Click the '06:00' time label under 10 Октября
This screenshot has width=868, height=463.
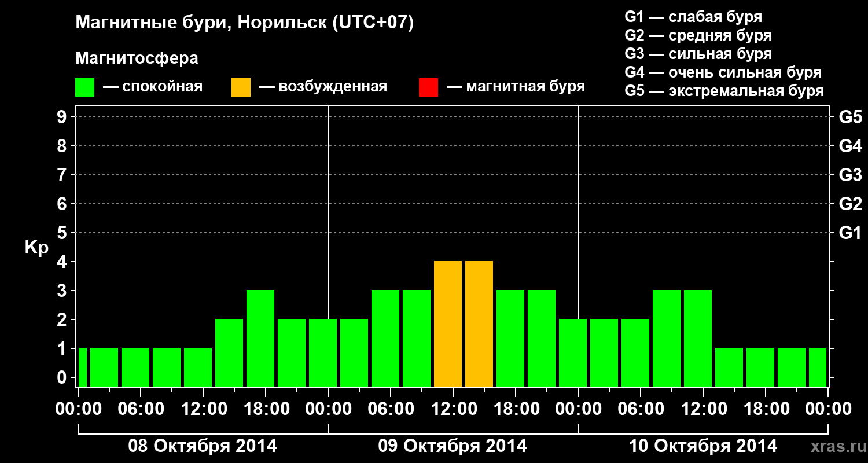640,409
